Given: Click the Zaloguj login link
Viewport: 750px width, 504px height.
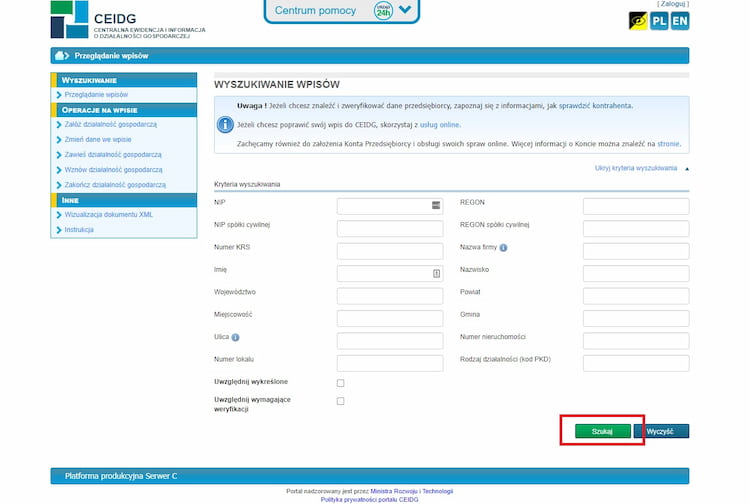Looking at the screenshot, I should 673,4.
